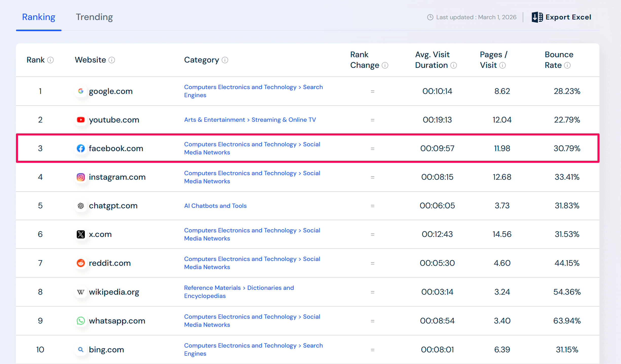
Task: Open Streaming & Online TV category link
Action: [284, 120]
